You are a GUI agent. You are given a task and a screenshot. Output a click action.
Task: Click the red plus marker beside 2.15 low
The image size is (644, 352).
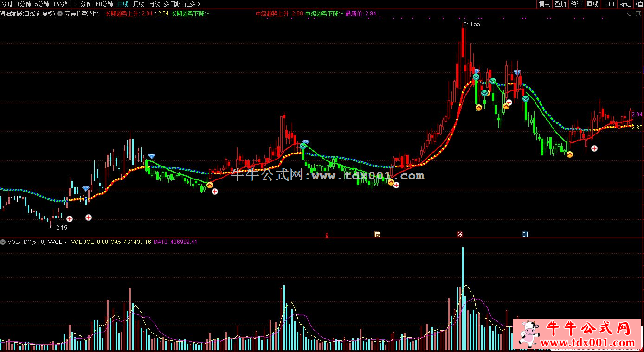(x=70, y=218)
